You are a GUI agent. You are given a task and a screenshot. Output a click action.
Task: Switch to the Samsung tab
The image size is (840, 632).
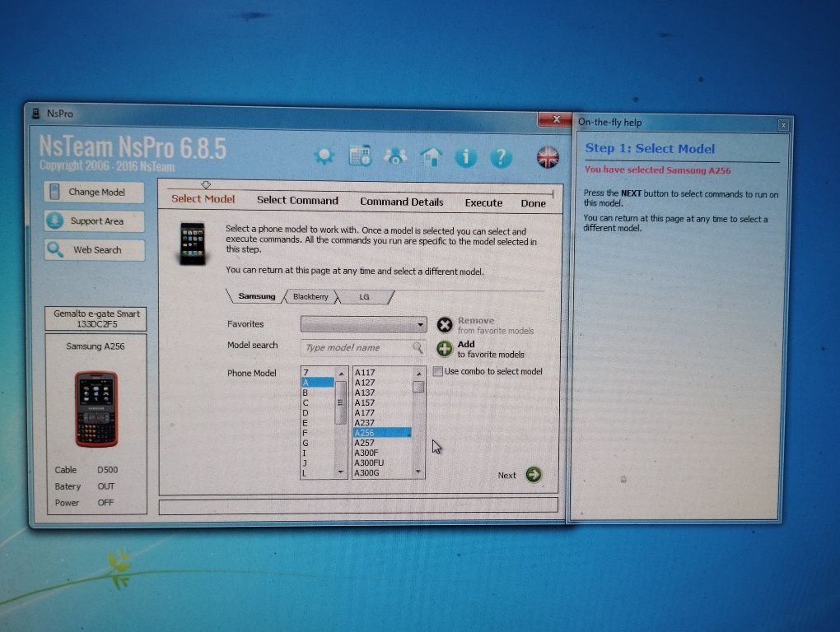[x=257, y=296]
